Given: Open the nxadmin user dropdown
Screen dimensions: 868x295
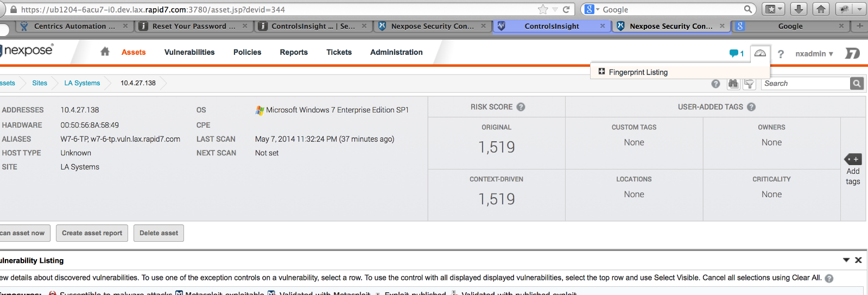Looking at the screenshot, I should point(814,54).
